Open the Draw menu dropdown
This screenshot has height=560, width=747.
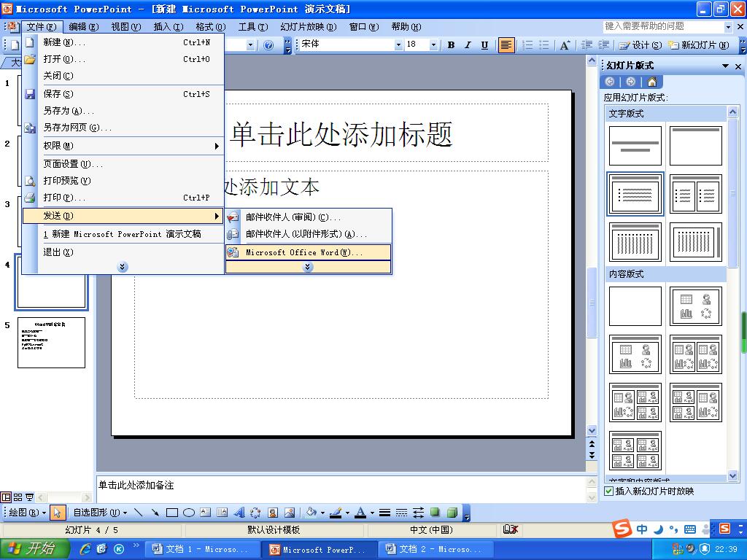(x=28, y=513)
